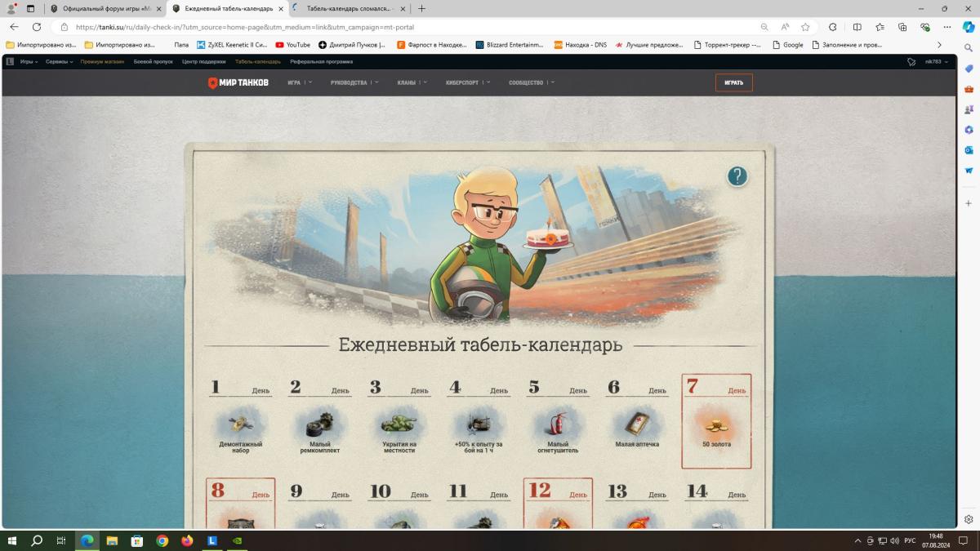The height and width of the screenshot is (551, 980).
Task: Click the 50 золота coins reward icon
Action: click(x=716, y=424)
